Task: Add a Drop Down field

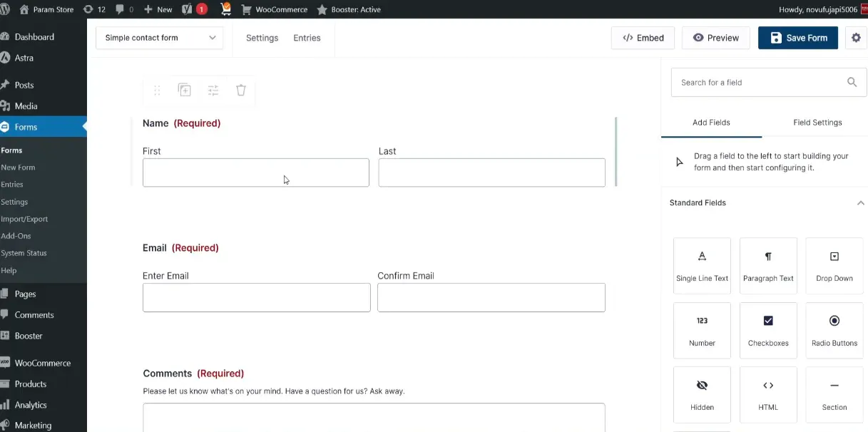Action: (834, 266)
